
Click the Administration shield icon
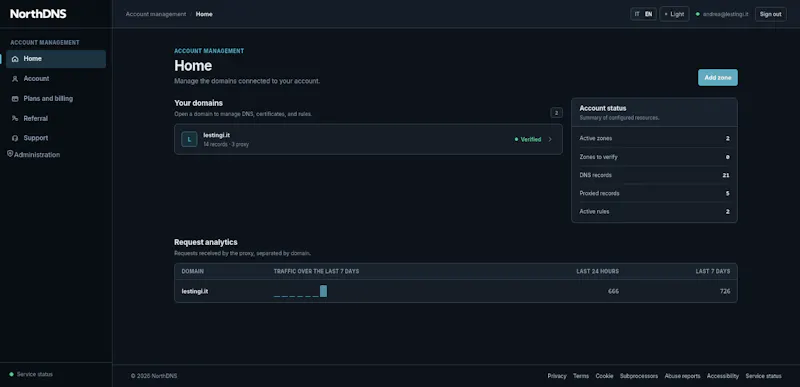tap(10, 153)
